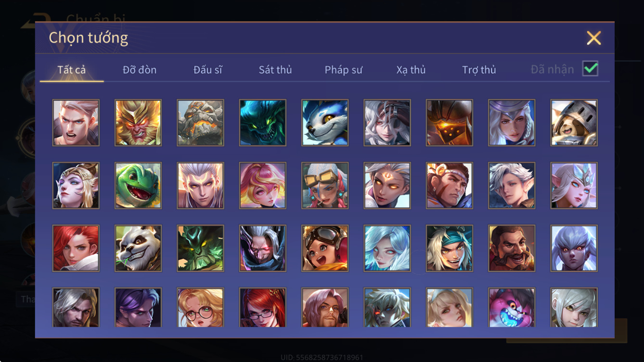Pick the hooded bear knight hero portrait

click(574, 123)
